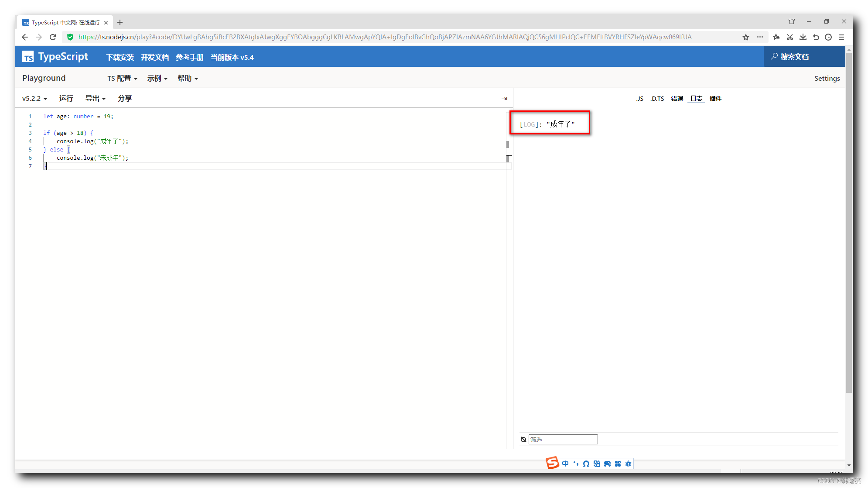Viewport: 868px width, 488px height.
Task: Click the bookmark star icon
Action: click(x=746, y=37)
